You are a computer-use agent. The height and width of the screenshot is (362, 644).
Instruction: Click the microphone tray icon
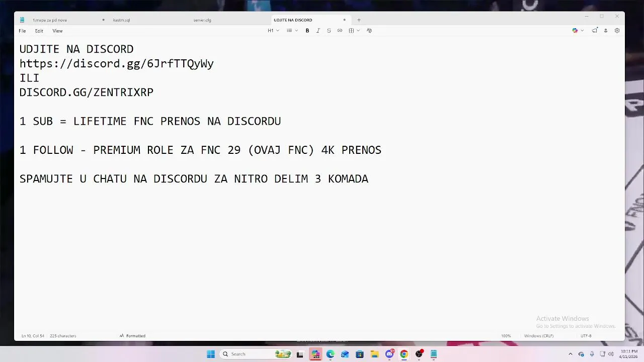[592, 354]
